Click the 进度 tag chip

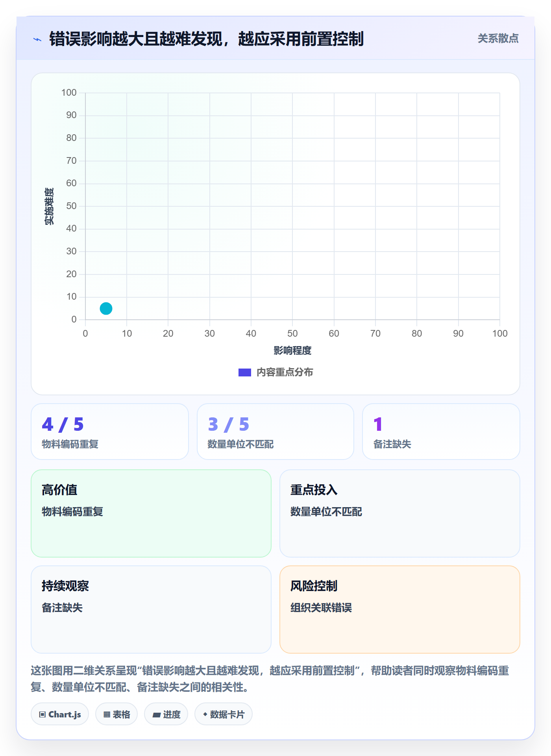coord(166,714)
